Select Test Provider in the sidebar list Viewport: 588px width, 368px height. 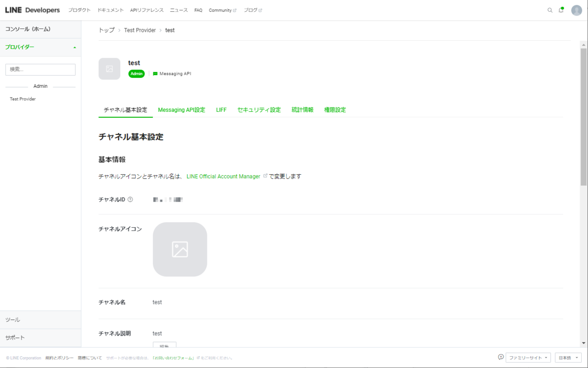click(x=23, y=99)
